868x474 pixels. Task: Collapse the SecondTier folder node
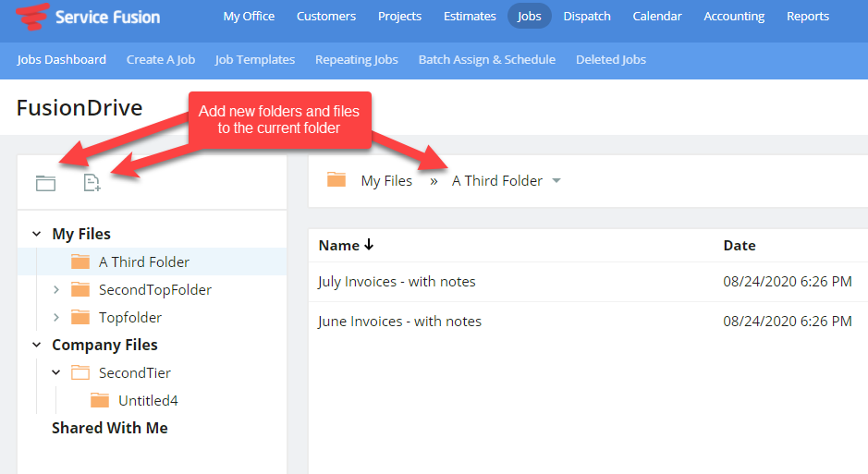[x=55, y=372]
